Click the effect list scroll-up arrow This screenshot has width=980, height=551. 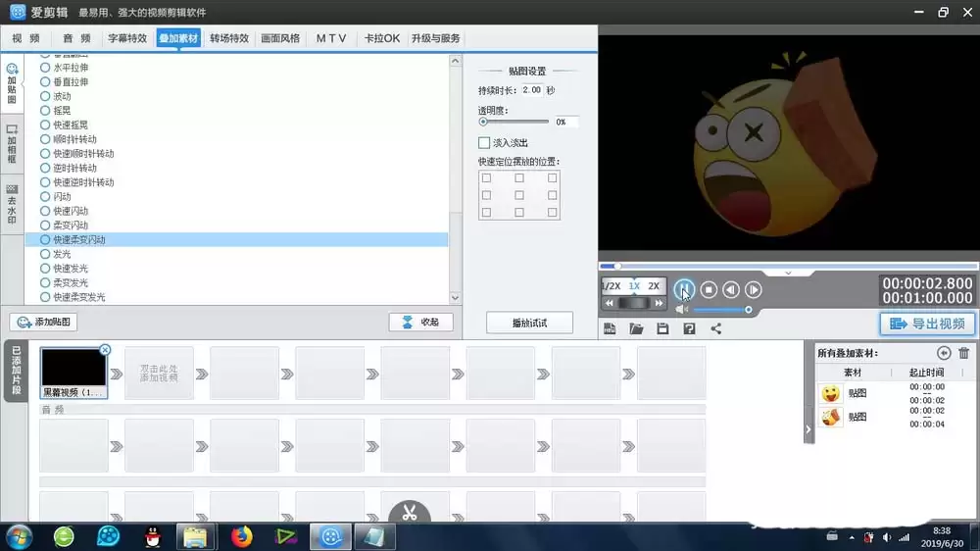tap(455, 61)
